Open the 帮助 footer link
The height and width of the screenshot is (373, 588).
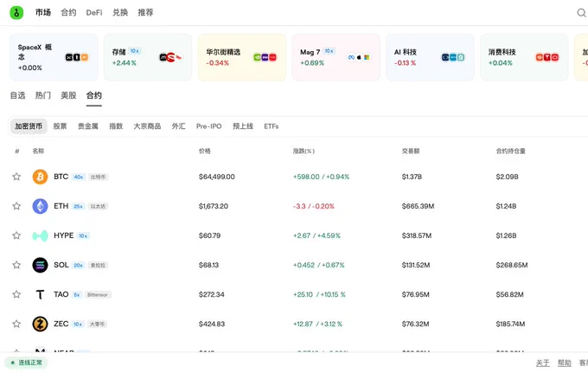565,363
